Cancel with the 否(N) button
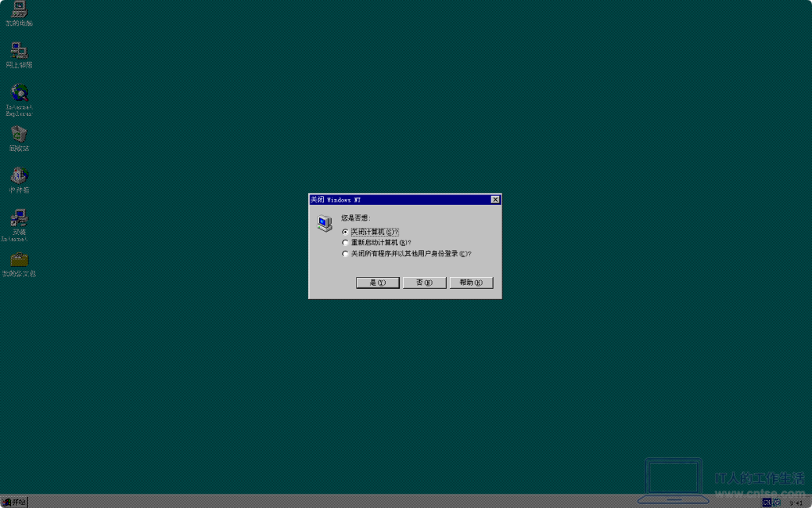 (425, 283)
